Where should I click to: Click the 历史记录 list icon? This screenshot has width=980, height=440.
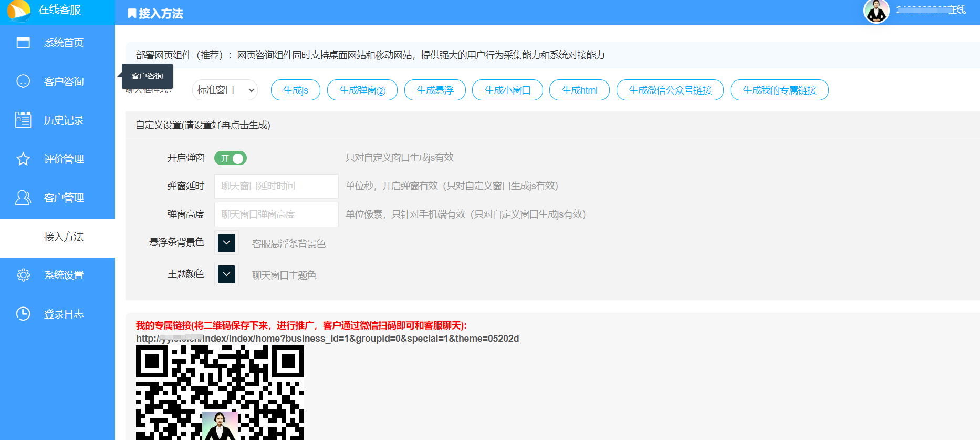[23, 120]
